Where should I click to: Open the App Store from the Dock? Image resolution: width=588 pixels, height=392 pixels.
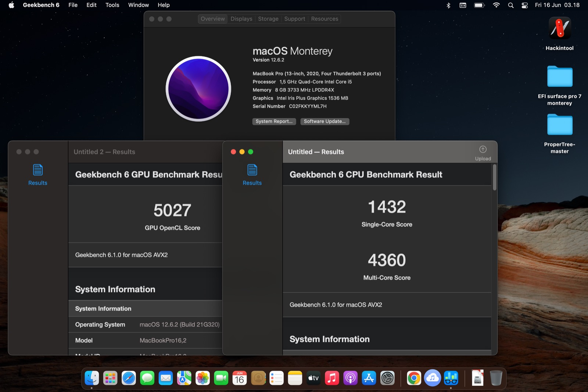tap(369, 378)
